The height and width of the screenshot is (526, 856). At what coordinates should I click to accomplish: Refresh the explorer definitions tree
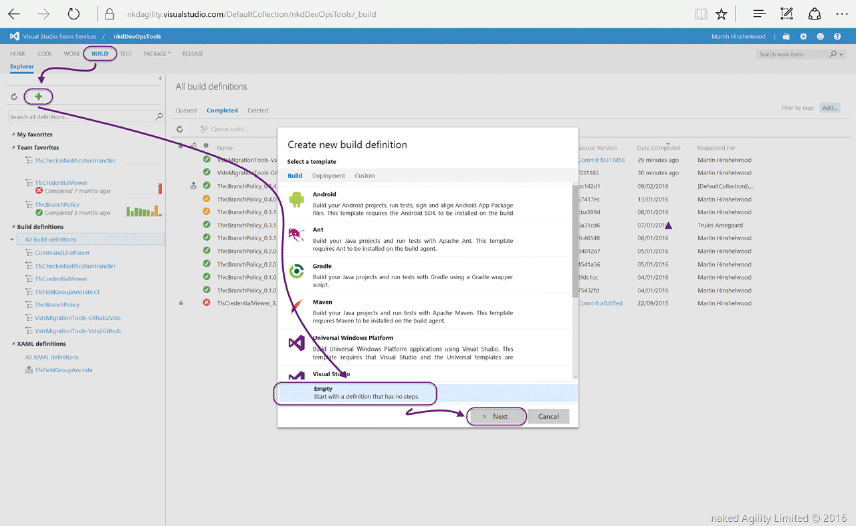tap(14, 97)
